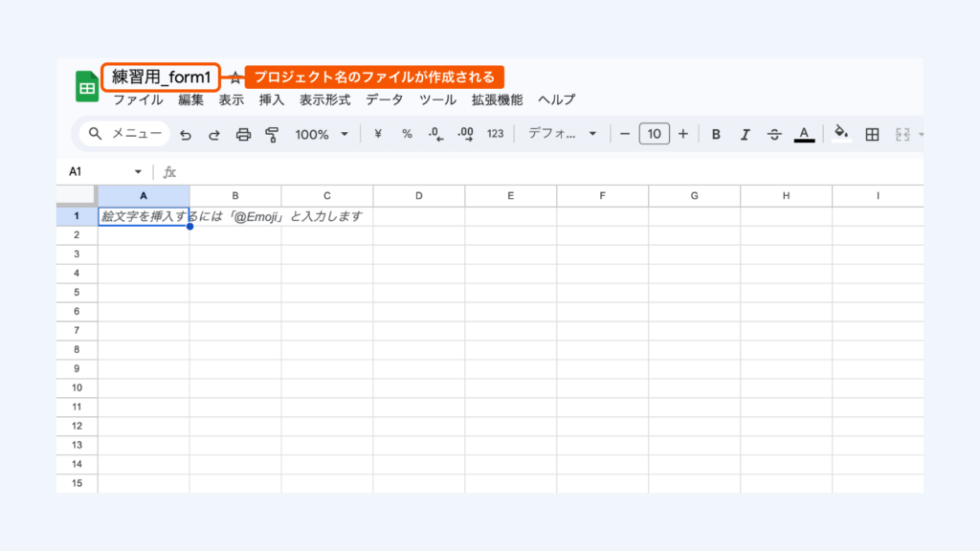Select the paint format roller icon
The image size is (980, 551).
point(272,135)
